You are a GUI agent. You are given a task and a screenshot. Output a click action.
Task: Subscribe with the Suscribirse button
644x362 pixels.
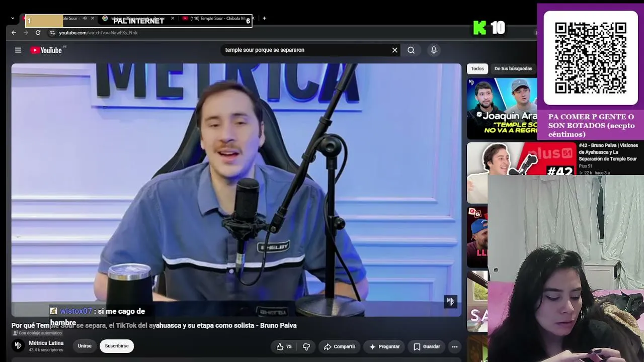point(117,346)
